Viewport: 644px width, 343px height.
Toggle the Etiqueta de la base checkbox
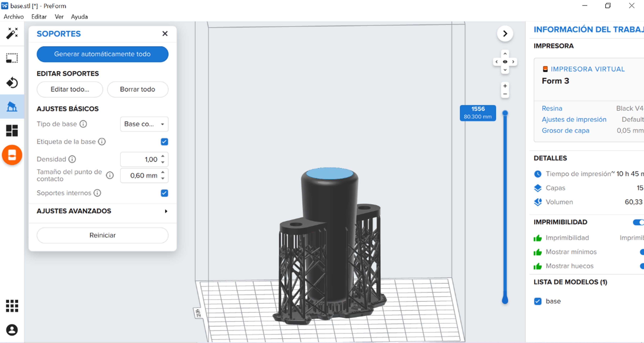coord(164,142)
